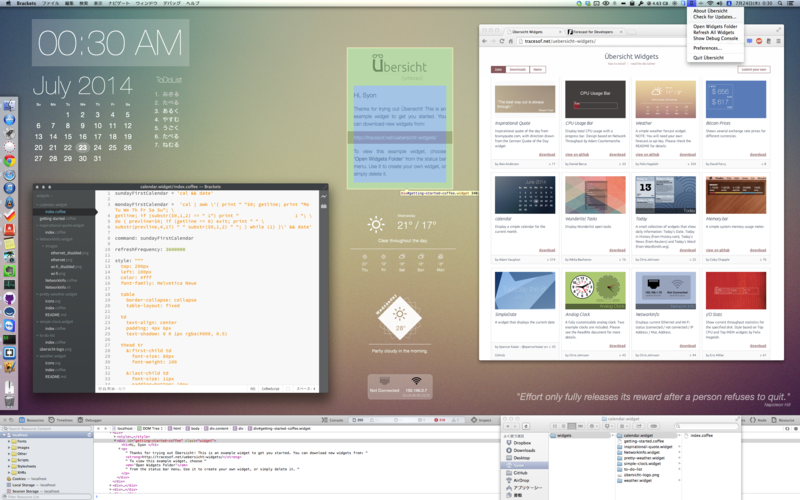Open Notification Center icon in menu bar
The image size is (800, 500).
coord(791,3)
